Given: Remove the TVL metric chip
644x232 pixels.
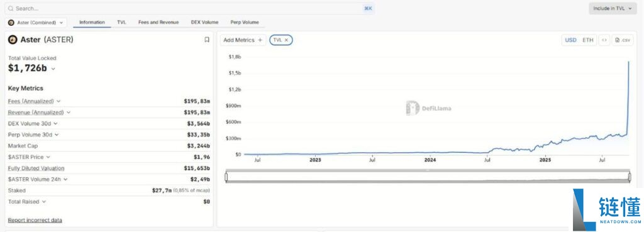Looking at the screenshot, I should point(286,40).
